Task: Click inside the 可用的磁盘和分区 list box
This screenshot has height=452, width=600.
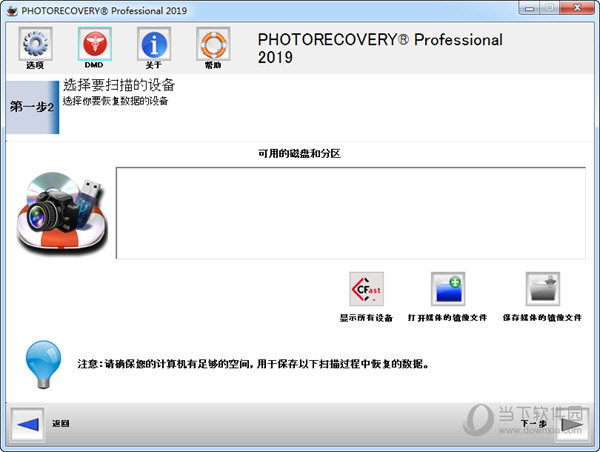Action: [x=351, y=213]
